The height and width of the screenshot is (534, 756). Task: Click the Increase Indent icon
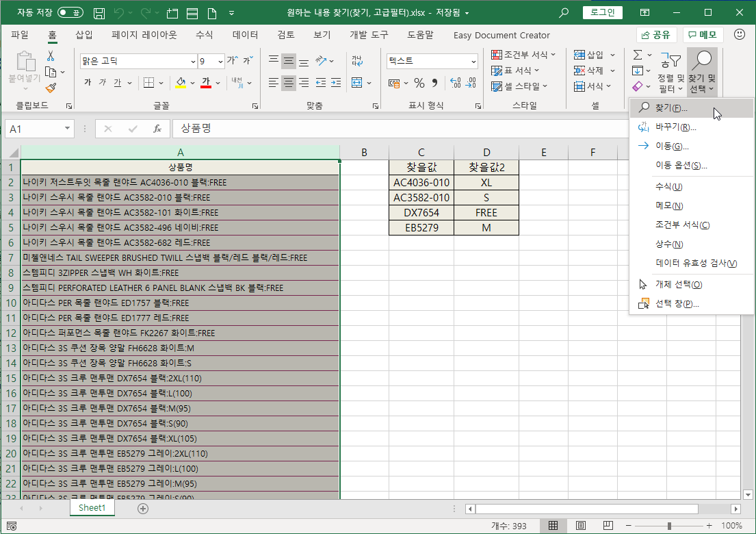pyautogui.click(x=336, y=83)
